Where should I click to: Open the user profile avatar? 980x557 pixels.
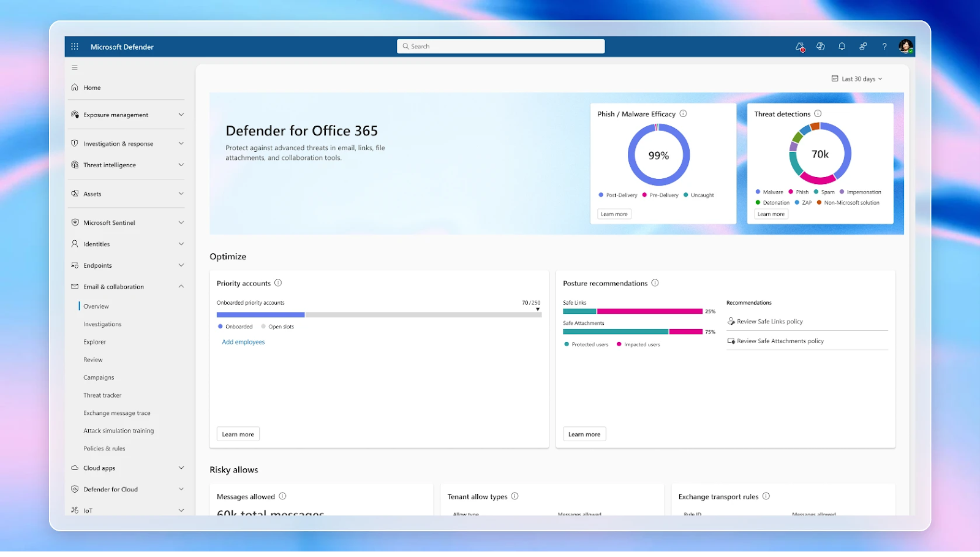click(905, 47)
